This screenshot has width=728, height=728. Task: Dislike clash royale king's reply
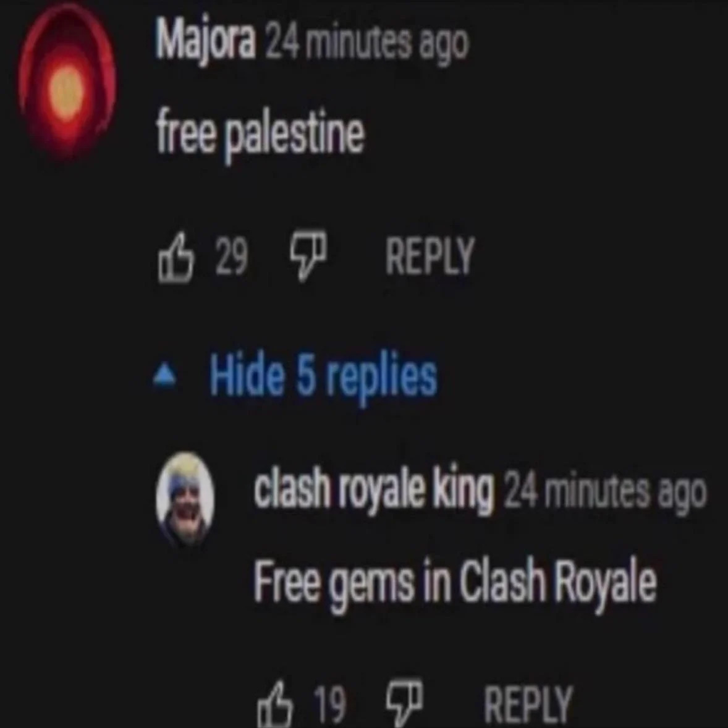click(x=405, y=702)
